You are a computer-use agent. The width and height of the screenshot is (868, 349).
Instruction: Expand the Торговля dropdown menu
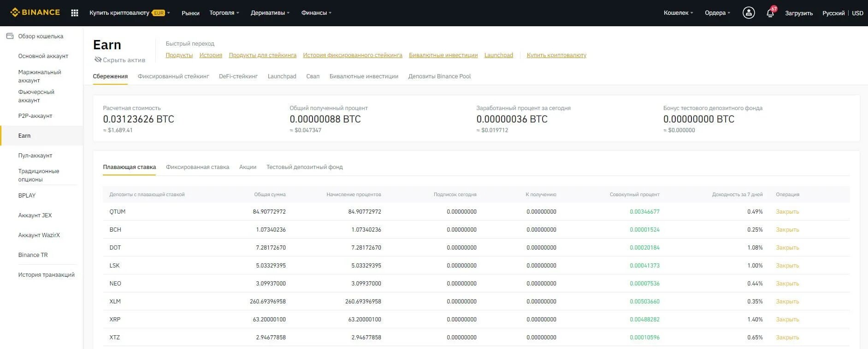224,13
